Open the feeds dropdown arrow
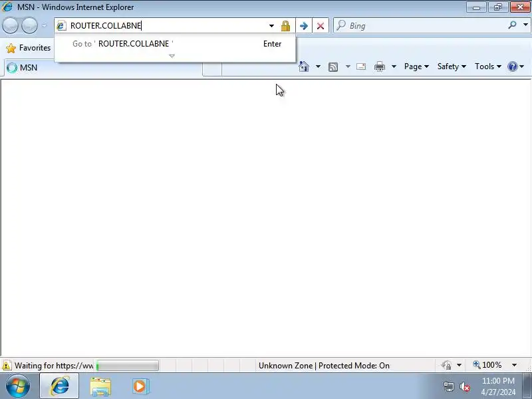This screenshot has height=399, width=532. click(348, 66)
